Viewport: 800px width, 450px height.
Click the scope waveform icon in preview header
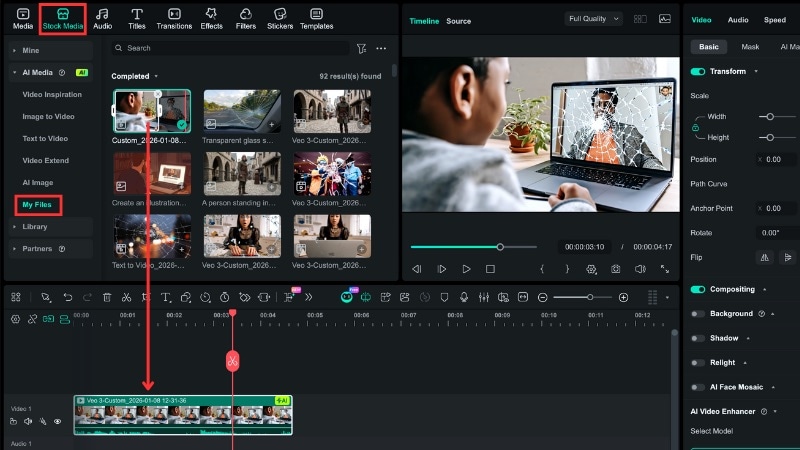pos(664,19)
